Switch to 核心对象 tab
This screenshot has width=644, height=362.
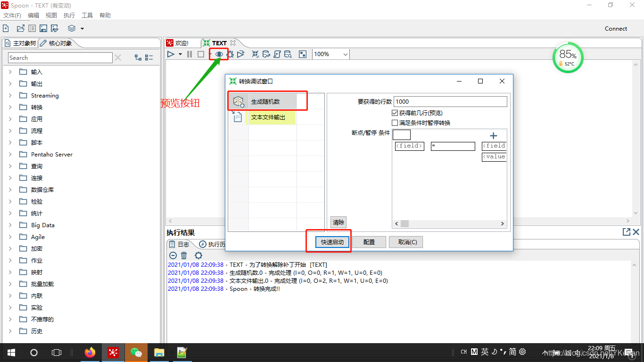click(56, 43)
